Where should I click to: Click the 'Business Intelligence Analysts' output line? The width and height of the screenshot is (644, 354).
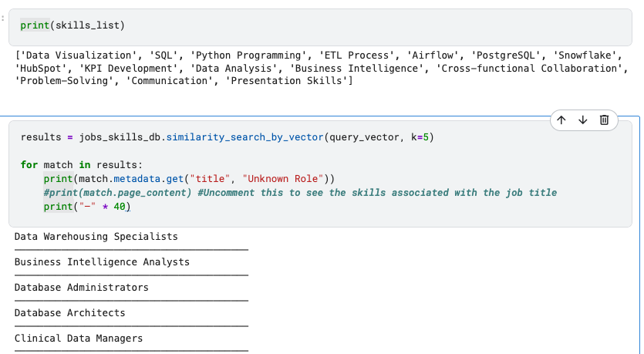[x=102, y=262]
